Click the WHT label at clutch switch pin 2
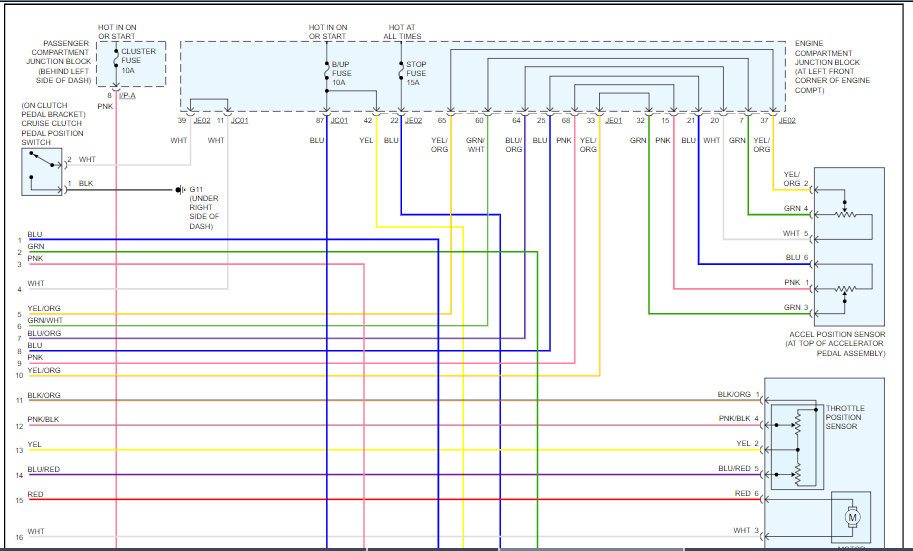Screen dimensions: 913x551 pyautogui.click(x=87, y=160)
